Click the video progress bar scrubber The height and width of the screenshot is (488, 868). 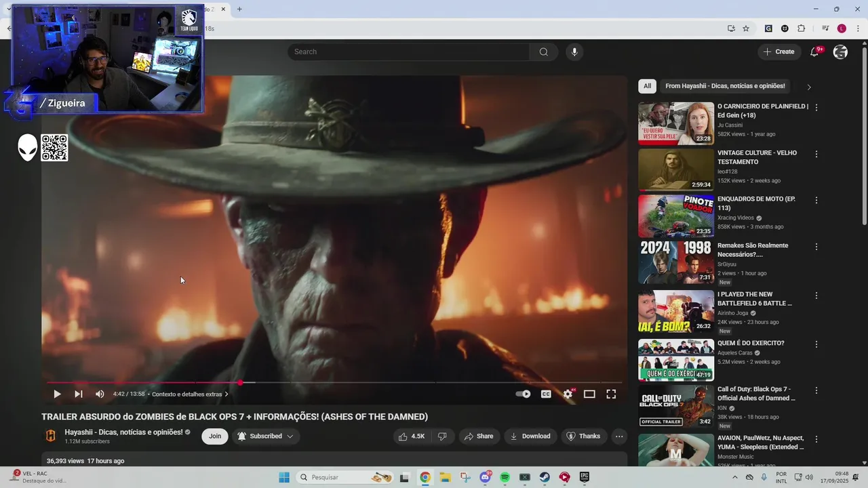[x=240, y=382]
